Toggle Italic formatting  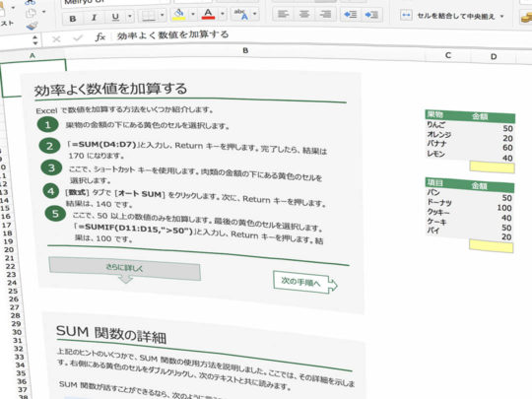(x=94, y=18)
